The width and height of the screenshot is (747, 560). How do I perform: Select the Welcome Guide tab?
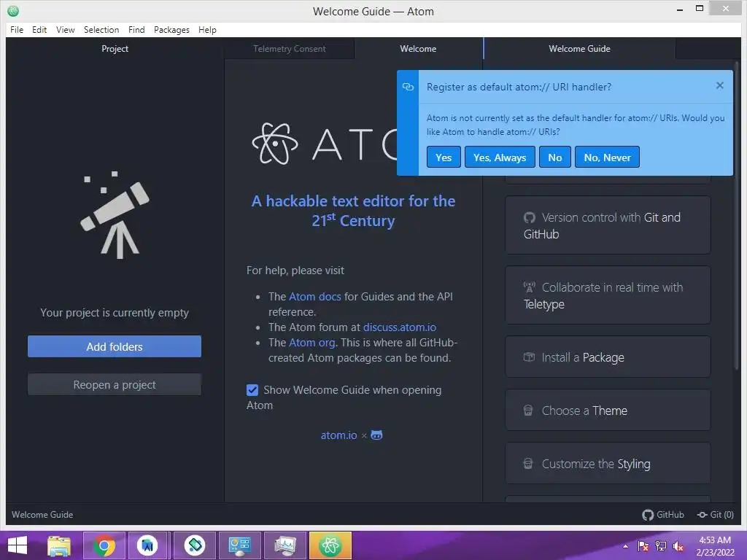(579, 49)
